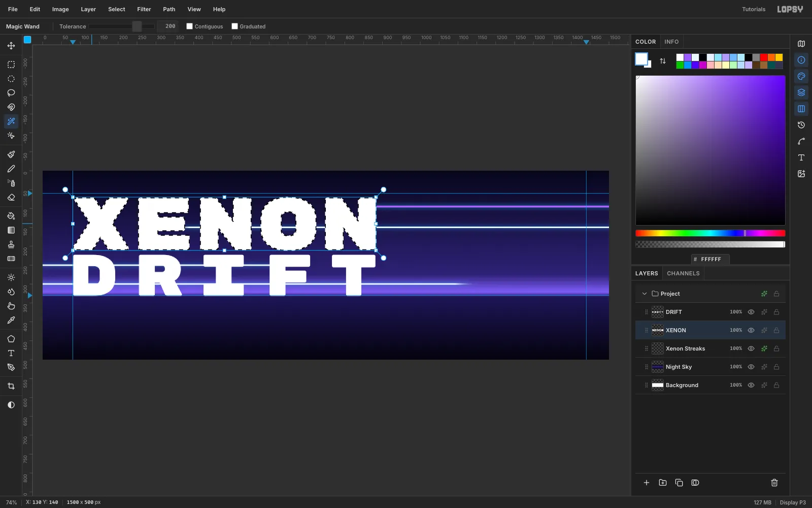This screenshot has width=812, height=508.
Task: Open the Select menu
Action: pos(117,9)
